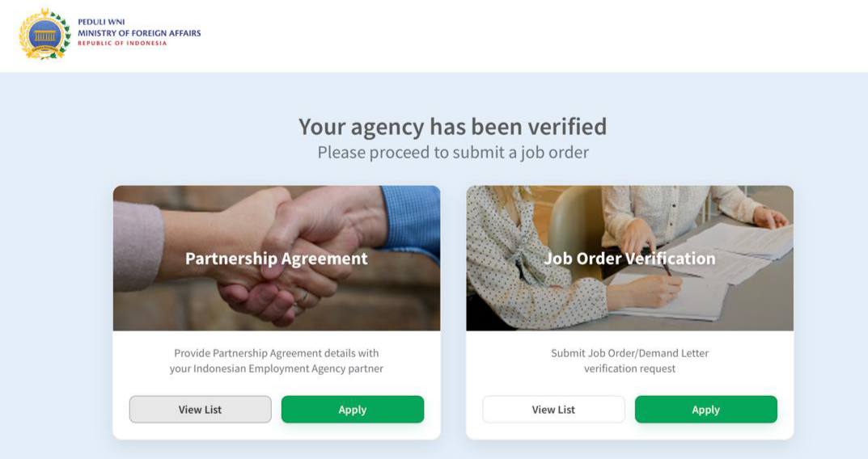
Task: Click the Job Order/Demand Letter description text
Action: click(629, 360)
